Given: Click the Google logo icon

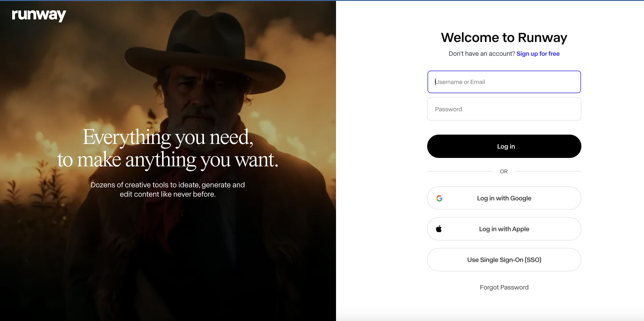Looking at the screenshot, I should (x=439, y=198).
